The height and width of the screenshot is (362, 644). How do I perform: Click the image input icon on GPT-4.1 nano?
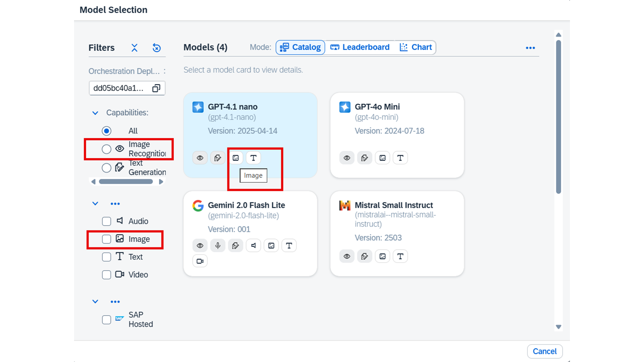pos(235,158)
